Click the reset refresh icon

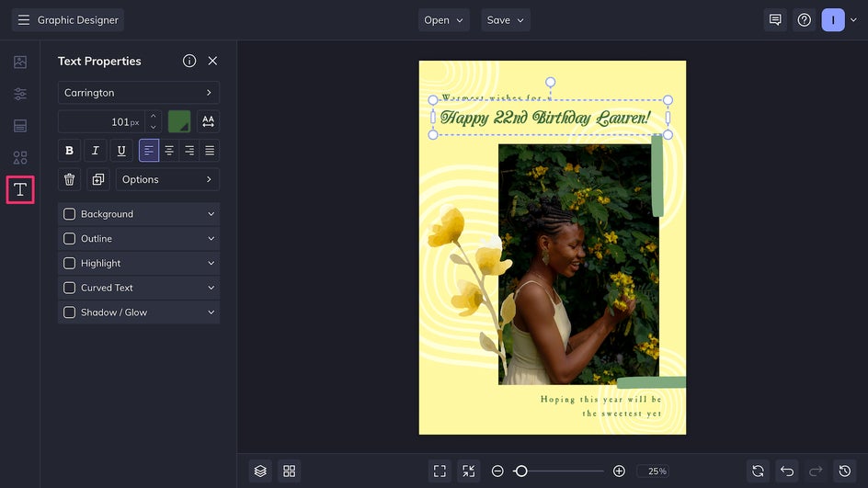(x=758, y=471)
